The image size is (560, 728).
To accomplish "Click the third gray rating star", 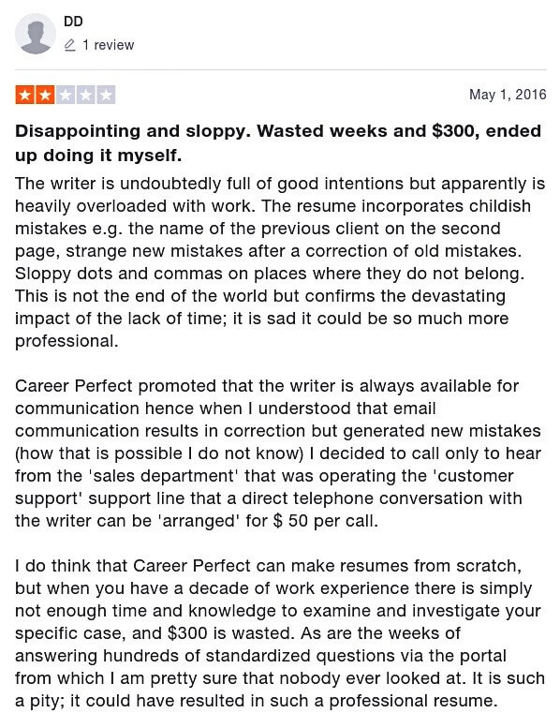I will pyautogui.click(x=66, y=96).
